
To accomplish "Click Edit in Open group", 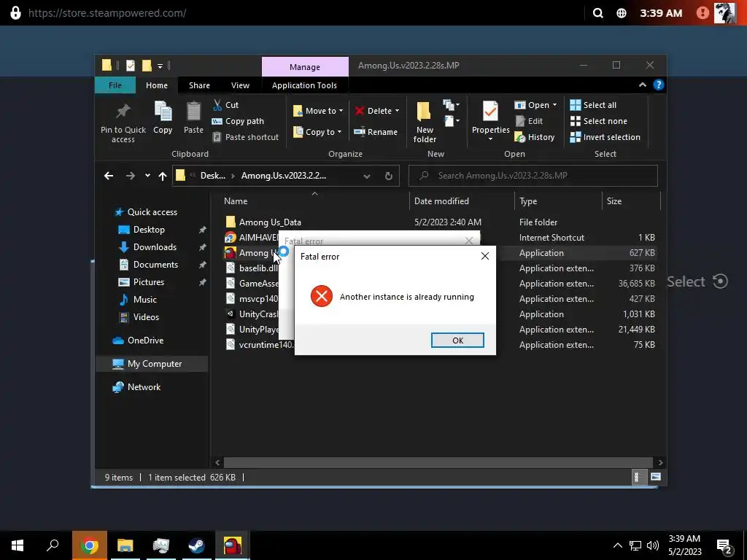I will pos(529,121).
